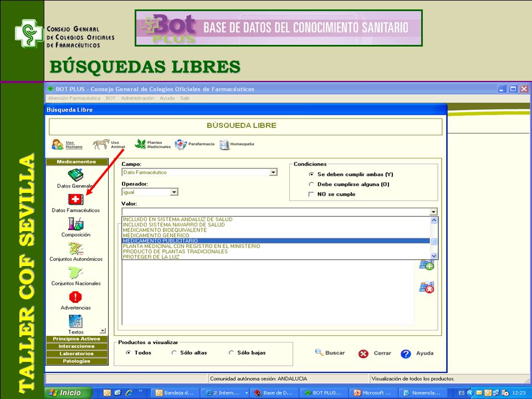The image size is (532, 399).
Task: Launch Internet Explorer from quick launch
Action: point(129,392)
